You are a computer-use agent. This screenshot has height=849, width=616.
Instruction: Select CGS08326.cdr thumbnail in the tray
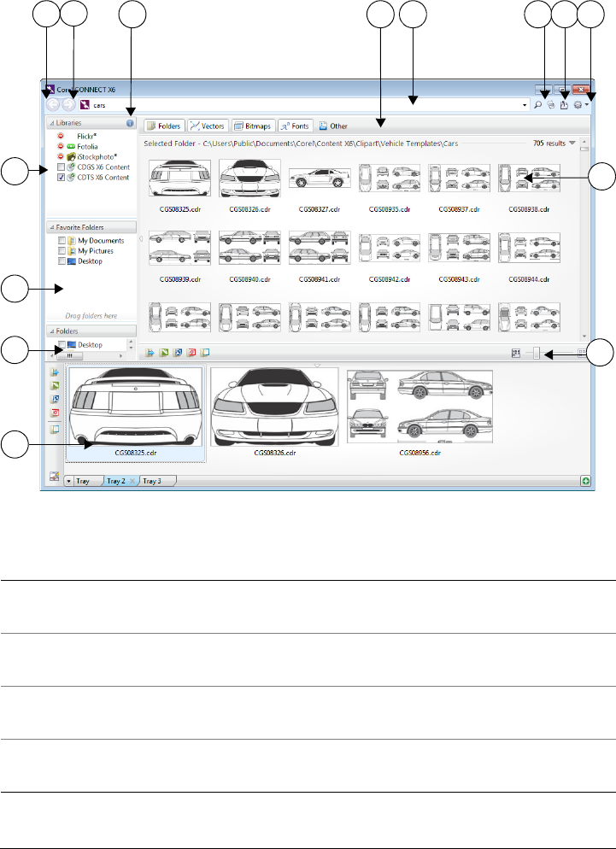click(275, 407)
